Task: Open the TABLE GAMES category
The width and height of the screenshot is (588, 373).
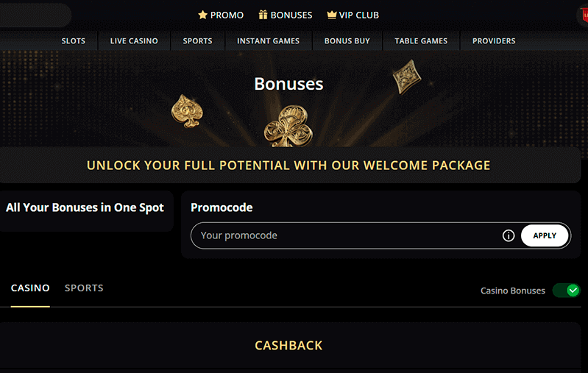Action: coord(421,41)
